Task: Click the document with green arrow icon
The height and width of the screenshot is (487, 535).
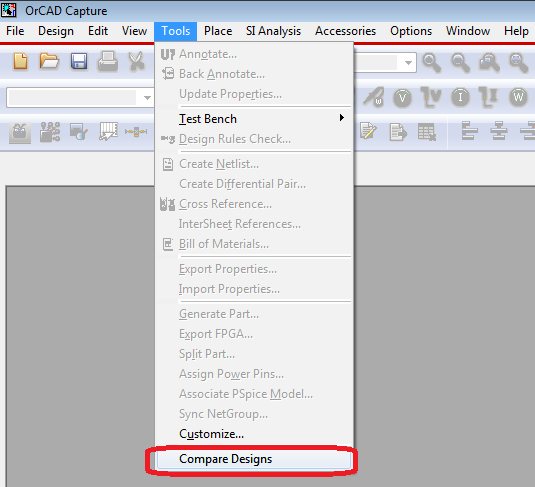Action: coord(398,132)
